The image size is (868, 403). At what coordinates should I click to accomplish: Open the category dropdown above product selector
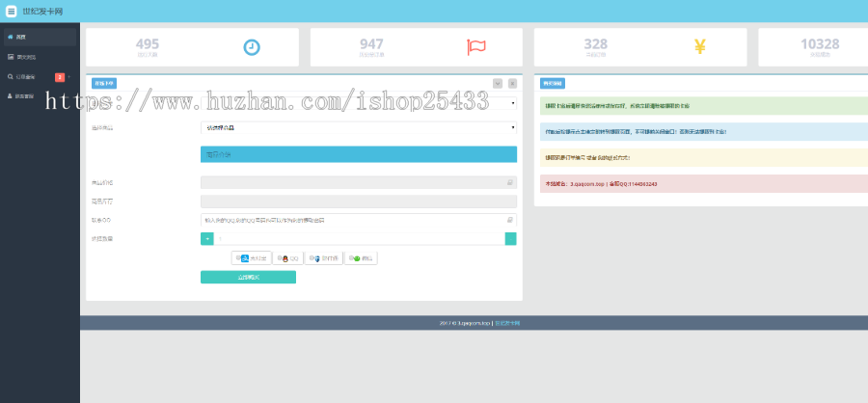click(x=359, y=103)
